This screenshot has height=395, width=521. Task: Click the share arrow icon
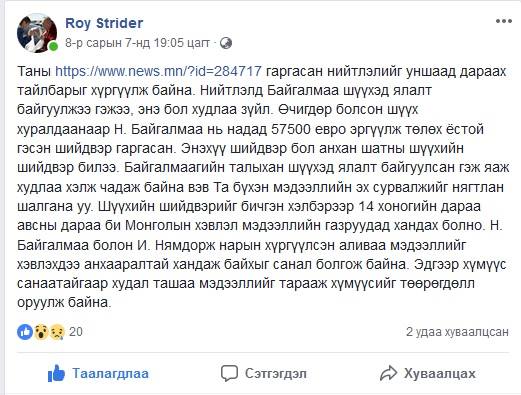388,373
